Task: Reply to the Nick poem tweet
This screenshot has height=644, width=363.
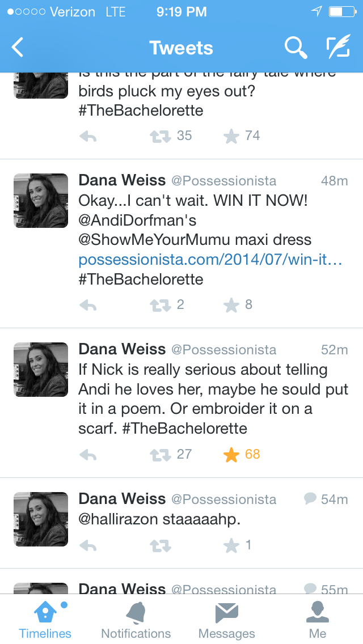Action: coord(88,455)
